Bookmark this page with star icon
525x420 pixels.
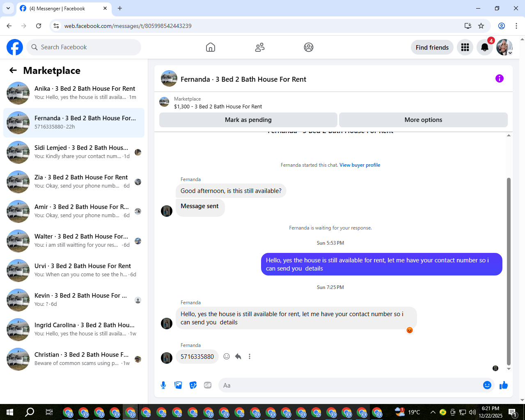click(x=481, y=26)
